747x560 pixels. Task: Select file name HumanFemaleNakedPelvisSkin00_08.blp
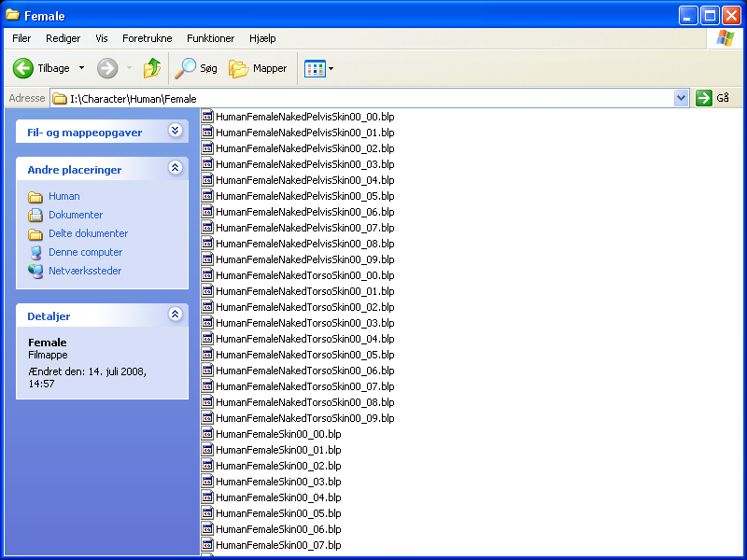pos(305,244)
